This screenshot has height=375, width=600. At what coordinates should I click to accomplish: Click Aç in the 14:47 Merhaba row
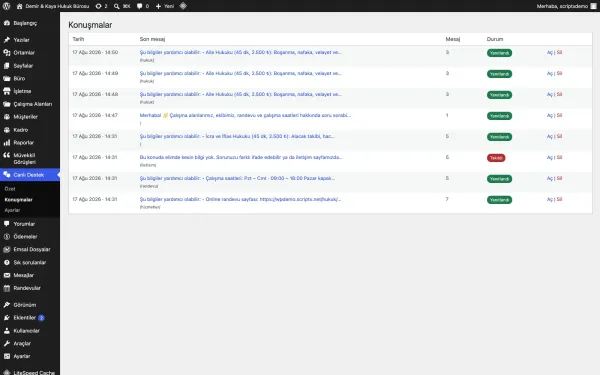(549, 116)
